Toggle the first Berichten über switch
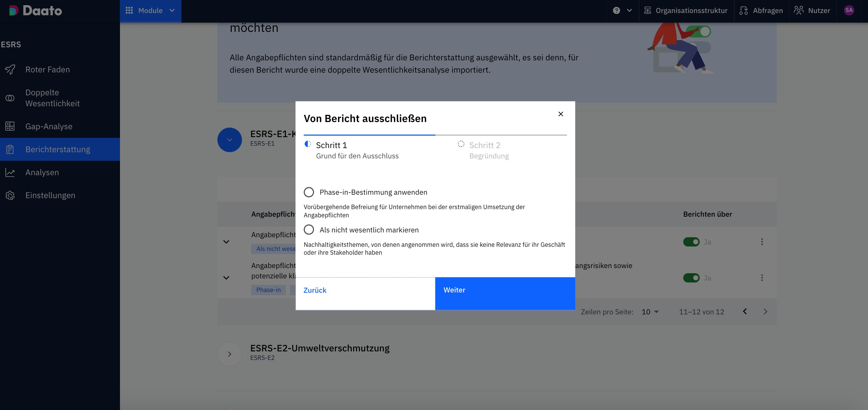This screenshot has height=410, width=868. click(691, 242)
